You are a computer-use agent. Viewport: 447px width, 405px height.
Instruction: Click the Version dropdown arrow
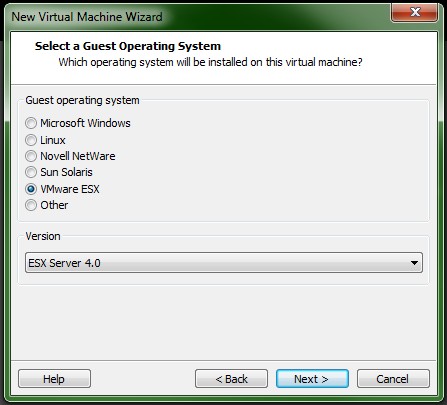(x=414, y=263)
